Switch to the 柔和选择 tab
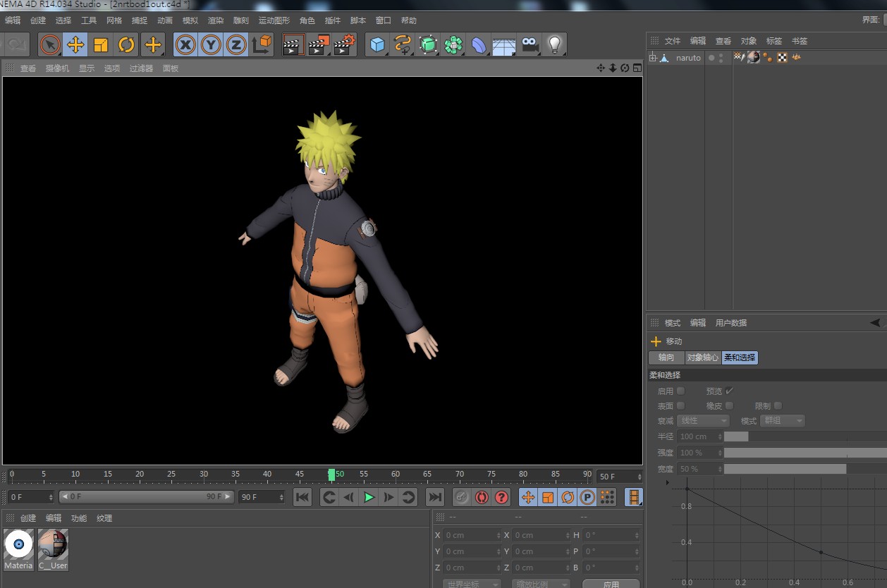Viewport: 887px width, 588px height. pyautogui.click(x=740, y=357)
